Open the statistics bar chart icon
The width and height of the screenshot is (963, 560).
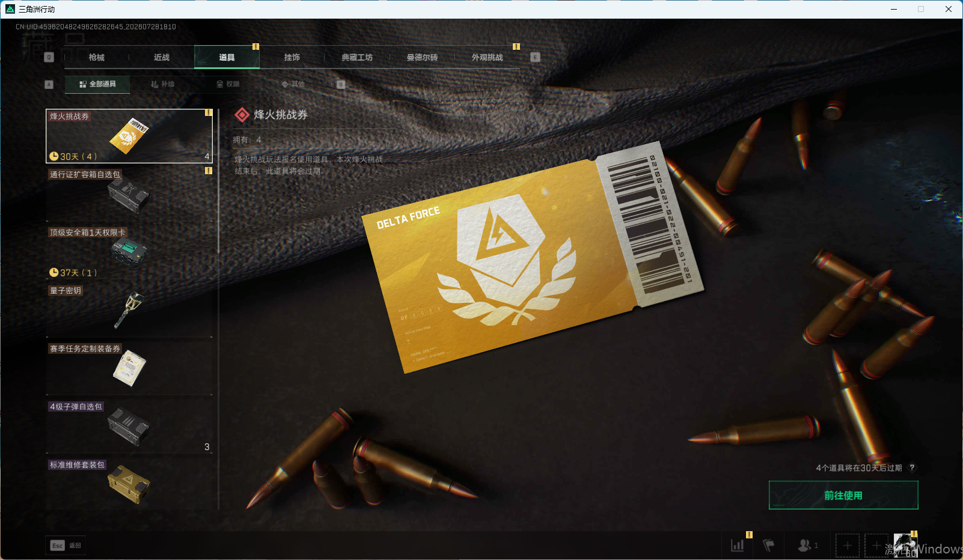tap(738, 545)
